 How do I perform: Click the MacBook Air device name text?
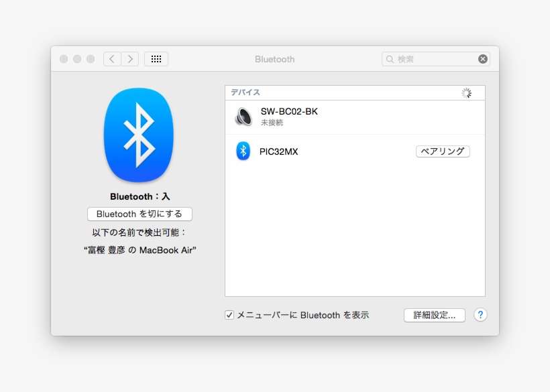139,249
